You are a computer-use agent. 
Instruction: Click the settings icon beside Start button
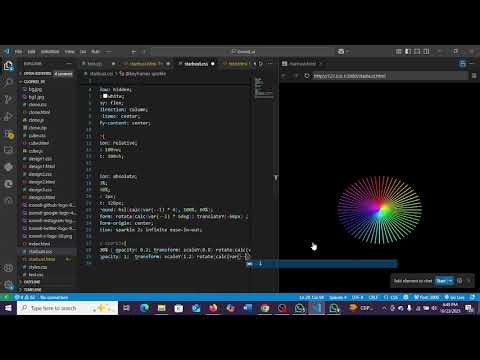[460, 281]
